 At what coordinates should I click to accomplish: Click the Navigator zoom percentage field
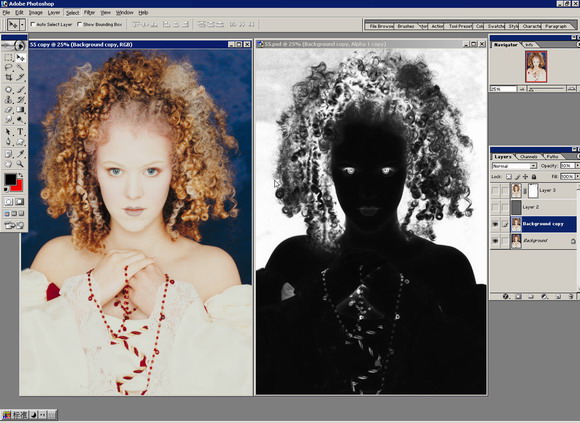click(x=503, y=89)
